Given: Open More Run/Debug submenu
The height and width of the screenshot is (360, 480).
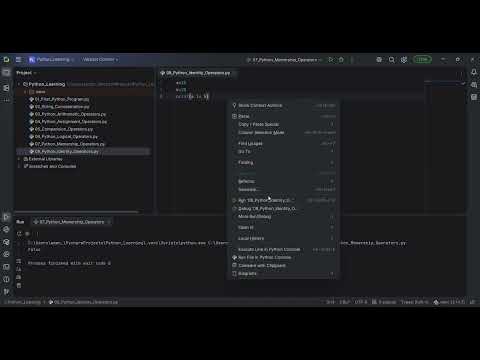Looking at the screenshot, I should pos(284,217).
